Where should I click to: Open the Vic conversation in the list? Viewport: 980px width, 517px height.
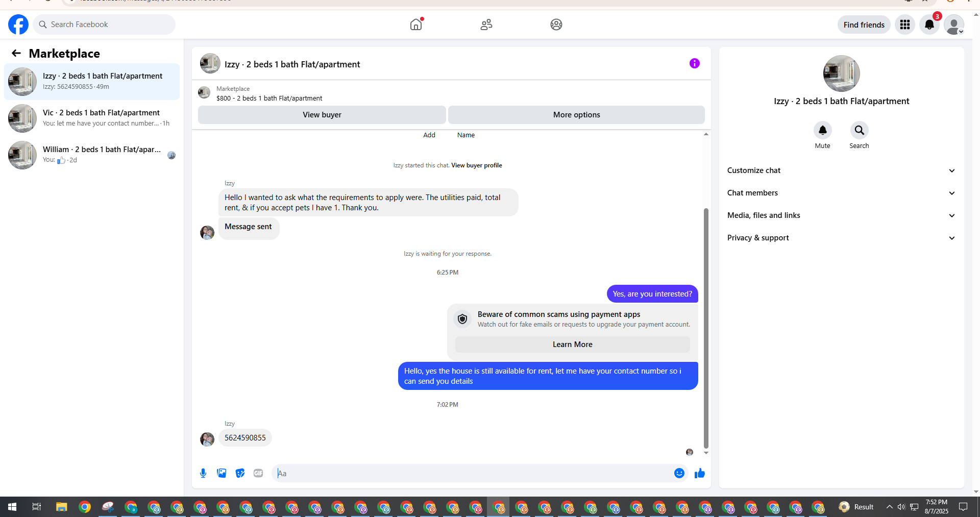point(92,118)
